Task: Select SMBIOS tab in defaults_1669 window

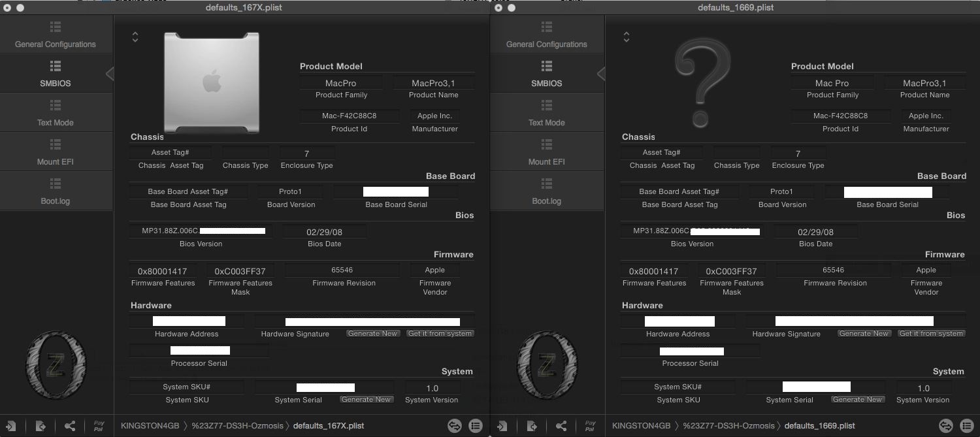Action: [547, 74]
